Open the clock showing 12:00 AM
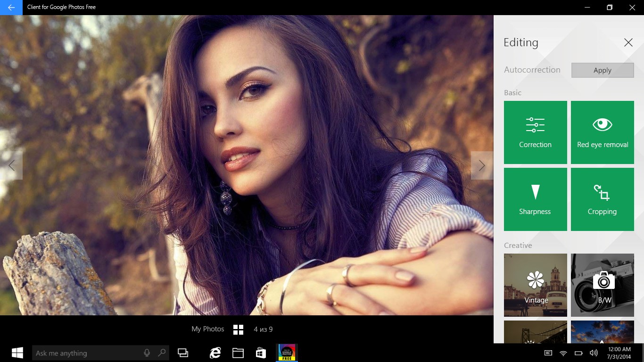This screenshot has height=362, width=644. [x=619, y=353]
